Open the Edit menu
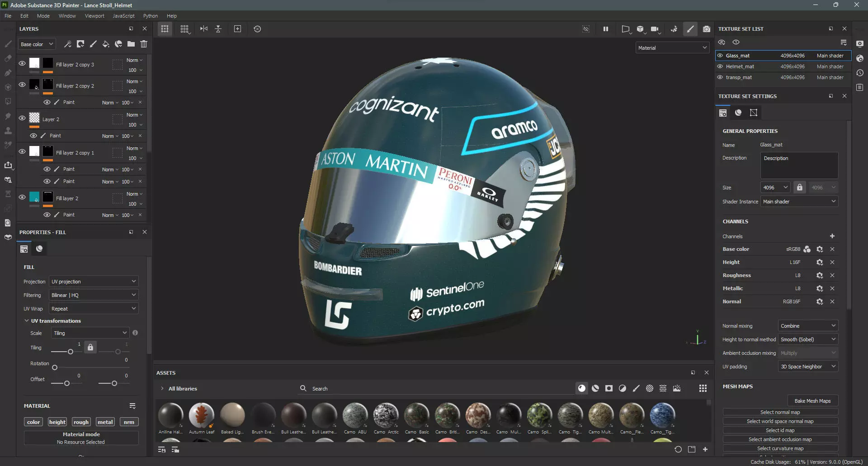 (x=24, y=16)
